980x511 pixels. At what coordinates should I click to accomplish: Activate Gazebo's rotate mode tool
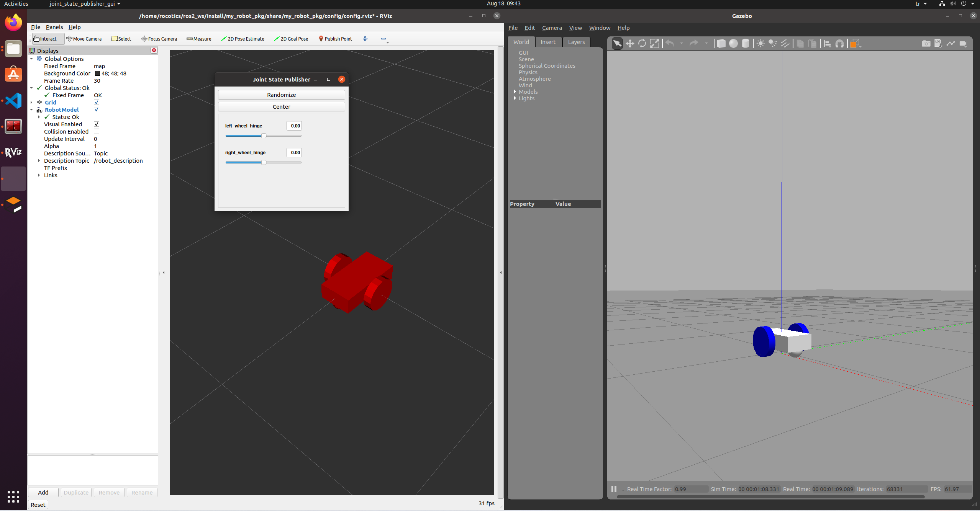[642, 44]
